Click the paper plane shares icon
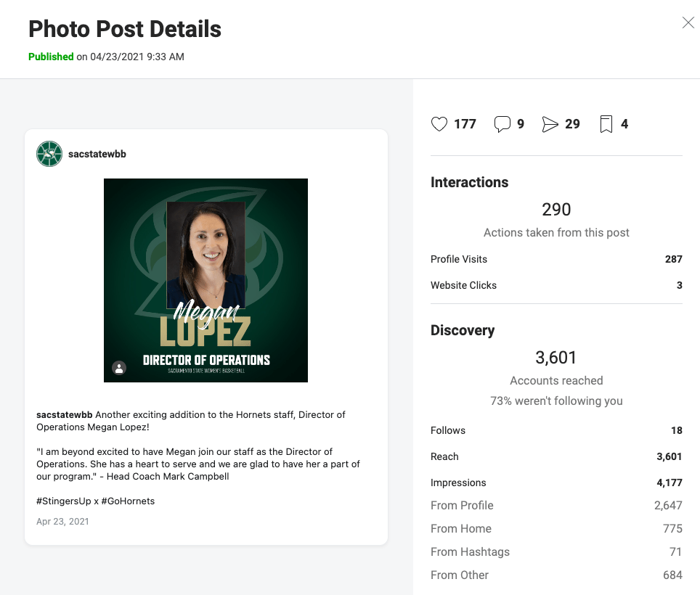Viewport: 700px width, 595px height. click(x=550, y=125)
